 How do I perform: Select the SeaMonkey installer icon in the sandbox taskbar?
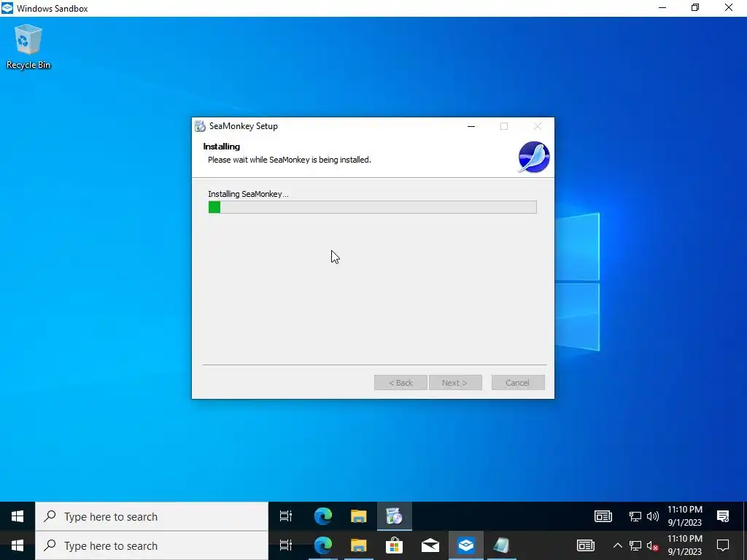pos(395,516)
